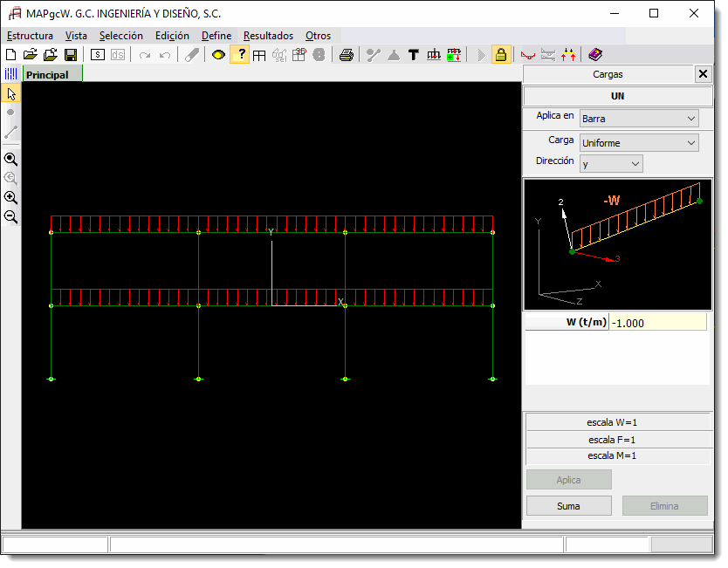The width and height of the screenshot is (728, 568).
Task: Open an existing file with the first folder icon
Action: 31,55
